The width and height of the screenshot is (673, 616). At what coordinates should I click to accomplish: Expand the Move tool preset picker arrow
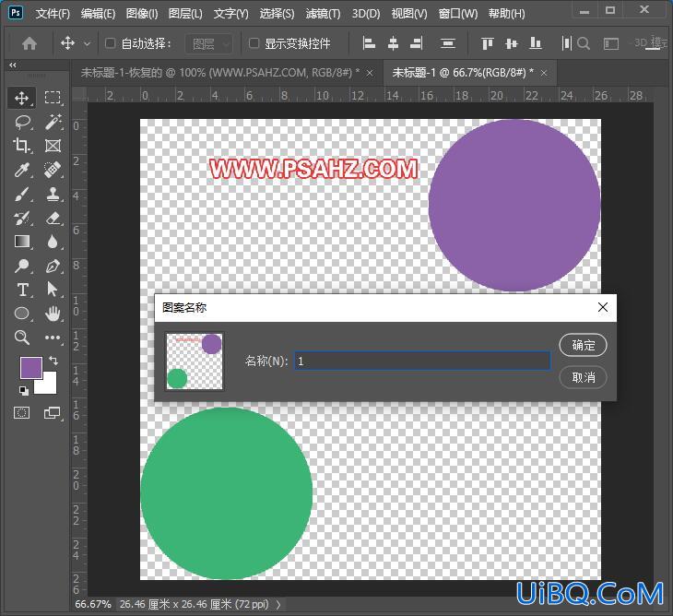(88, 43)
